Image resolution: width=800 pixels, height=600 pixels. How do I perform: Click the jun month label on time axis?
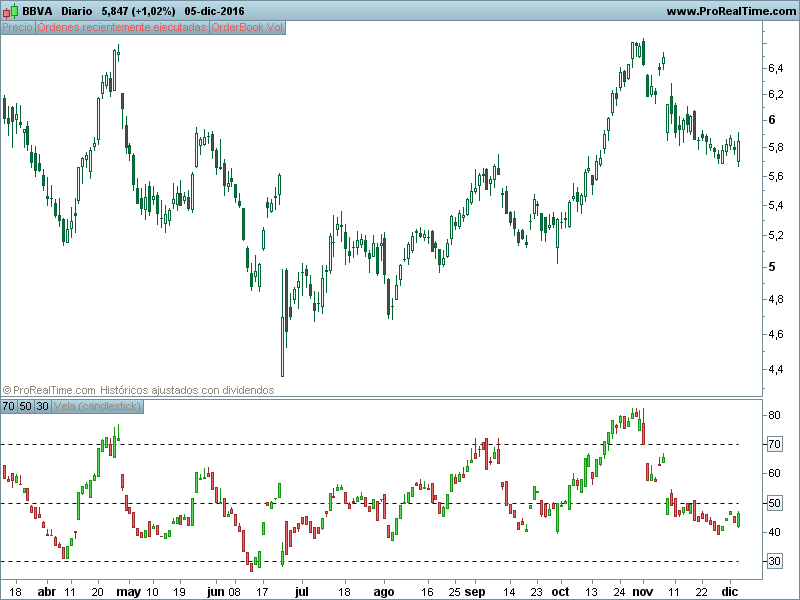(216, 592)
